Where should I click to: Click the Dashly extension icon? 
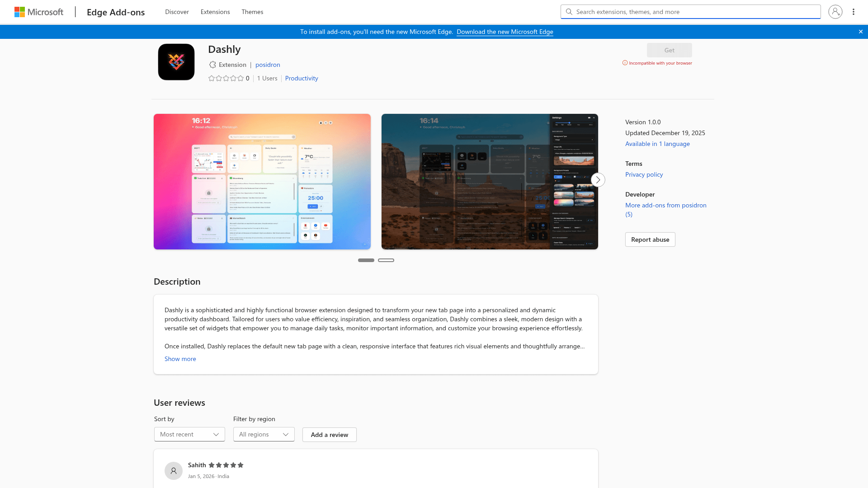[x=176, y=62]
